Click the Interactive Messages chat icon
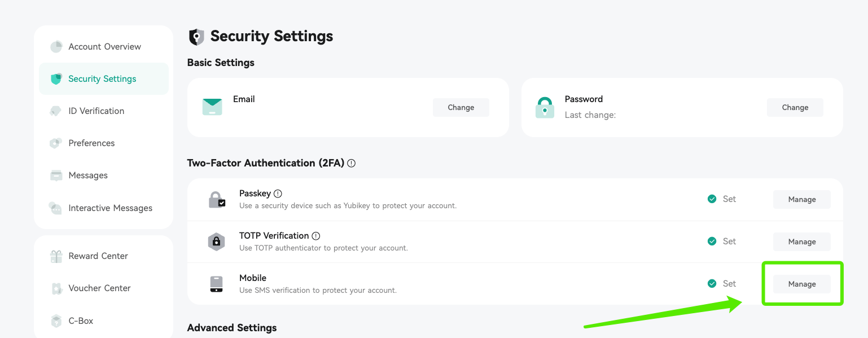The image size is (868, 338). point(56,208)
